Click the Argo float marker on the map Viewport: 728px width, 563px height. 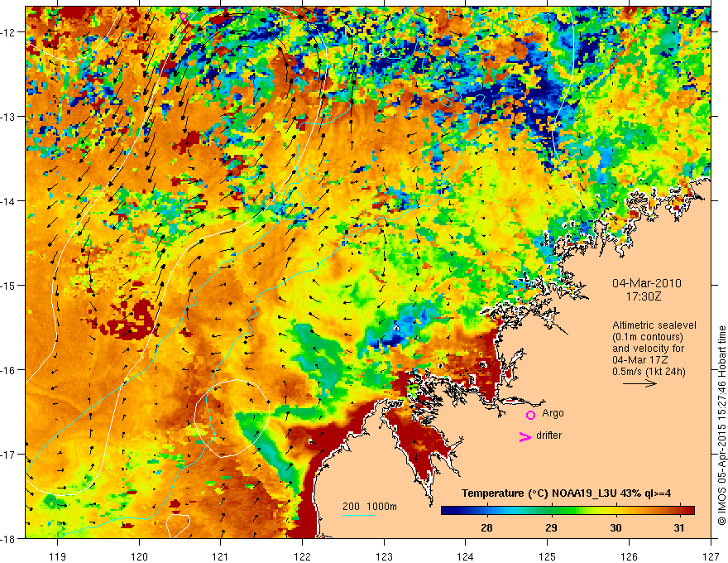click(x=183, y=17)
